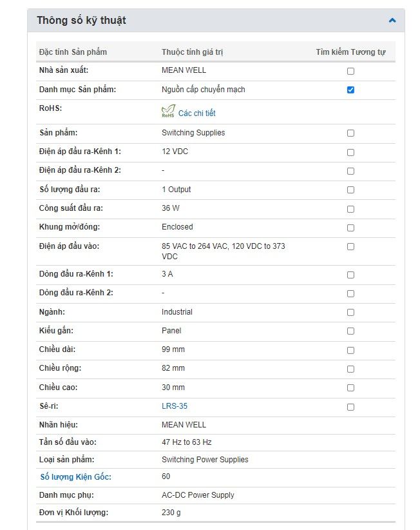Open the LRS-35 series link
The image size is (420, 530).
pyautogui.click(x=175, y=406)
